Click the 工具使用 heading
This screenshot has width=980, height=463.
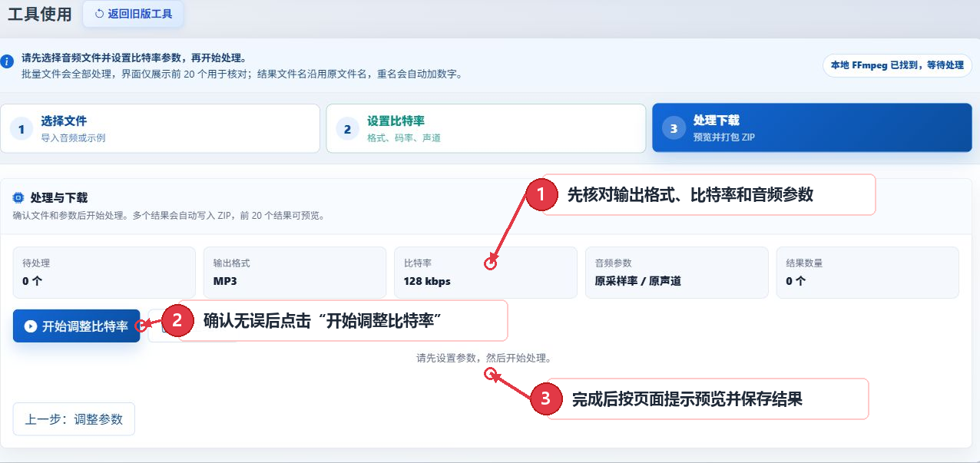pos(39,14)
